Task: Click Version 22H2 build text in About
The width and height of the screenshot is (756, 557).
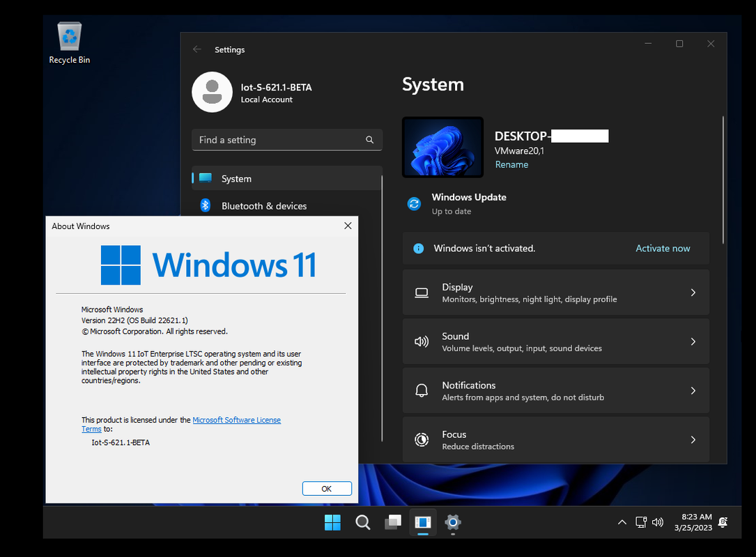Action: (134, 320)
